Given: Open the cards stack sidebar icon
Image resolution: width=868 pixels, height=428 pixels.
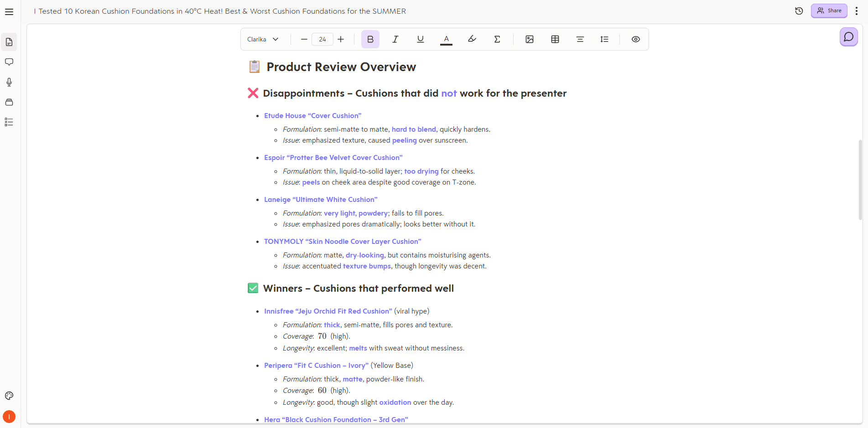Looking at the screenshot, I should point(9,102).
